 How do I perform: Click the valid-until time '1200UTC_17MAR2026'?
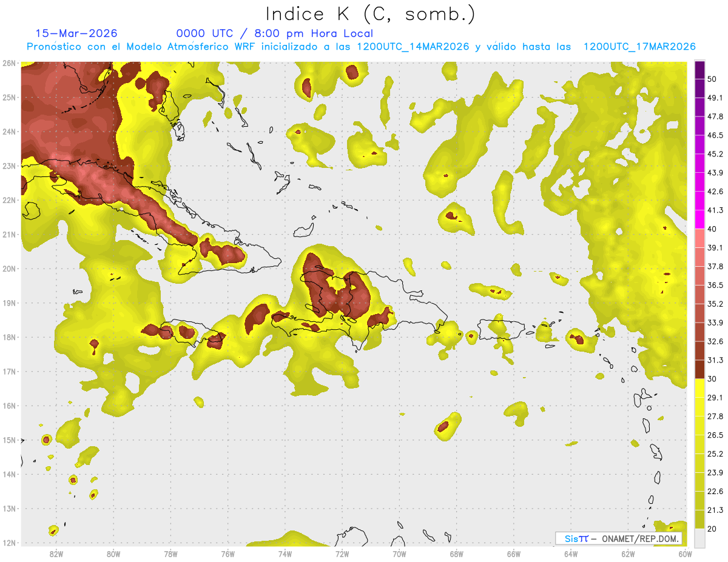[x=639, y=47]
